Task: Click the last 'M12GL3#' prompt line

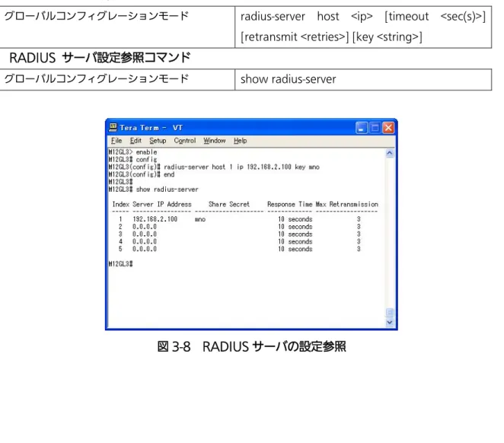Action: point(120,264)
